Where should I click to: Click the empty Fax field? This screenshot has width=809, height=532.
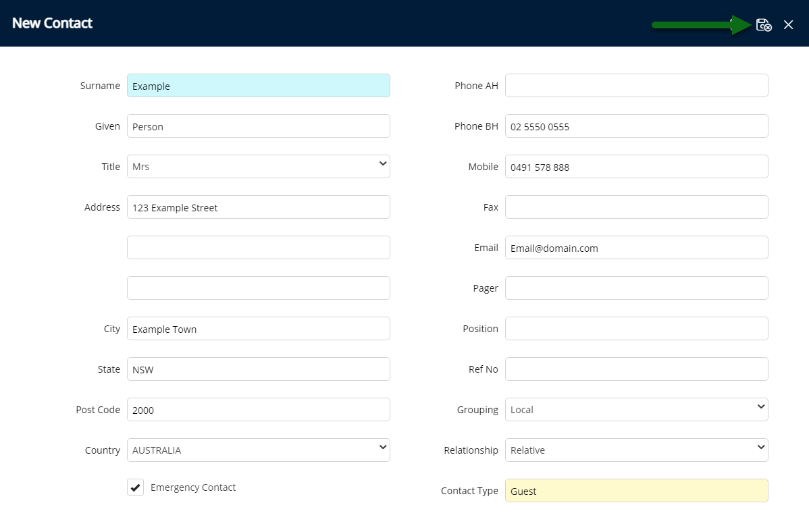pyautogui.click(x=636, y=207)
